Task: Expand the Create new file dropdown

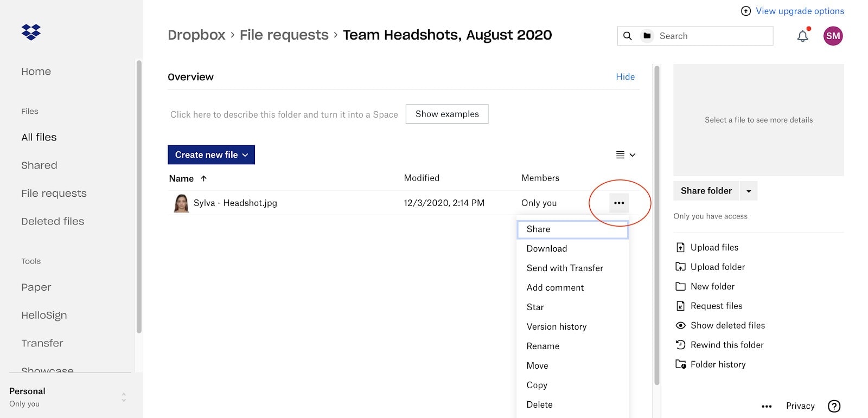Action: (211, 155)
